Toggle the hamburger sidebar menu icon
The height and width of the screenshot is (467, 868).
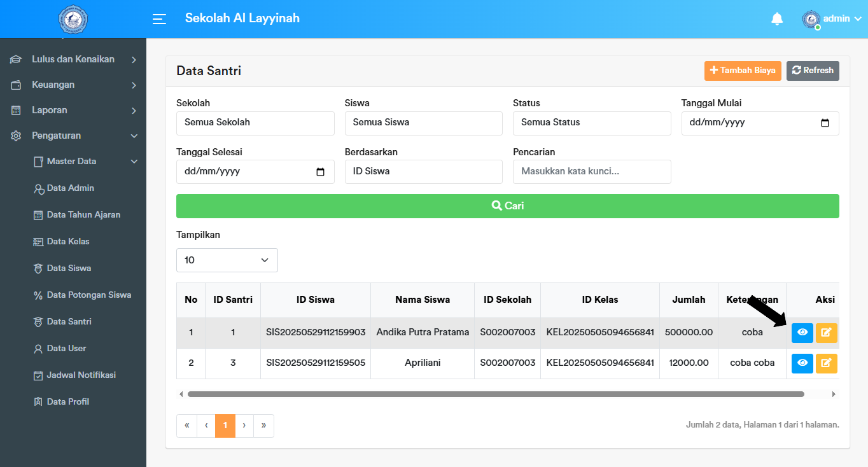pyautogui.click(x=160, y=19)
